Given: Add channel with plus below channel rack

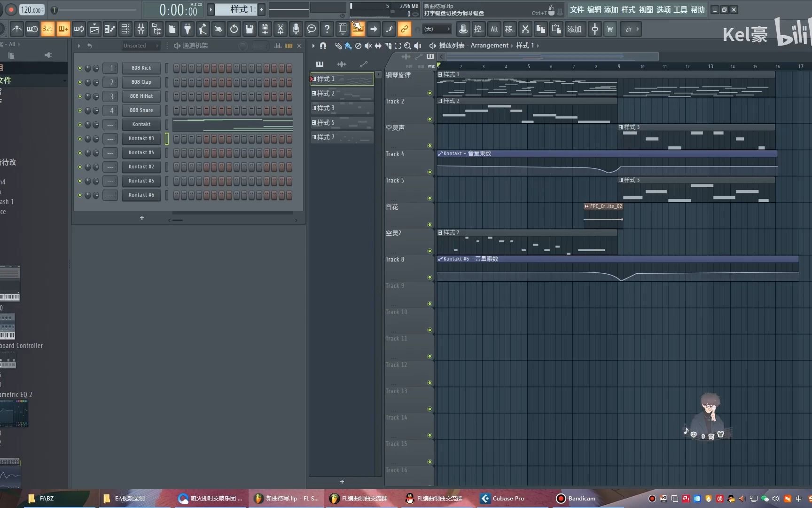Looking at the screenshot, I should (142, 218).
